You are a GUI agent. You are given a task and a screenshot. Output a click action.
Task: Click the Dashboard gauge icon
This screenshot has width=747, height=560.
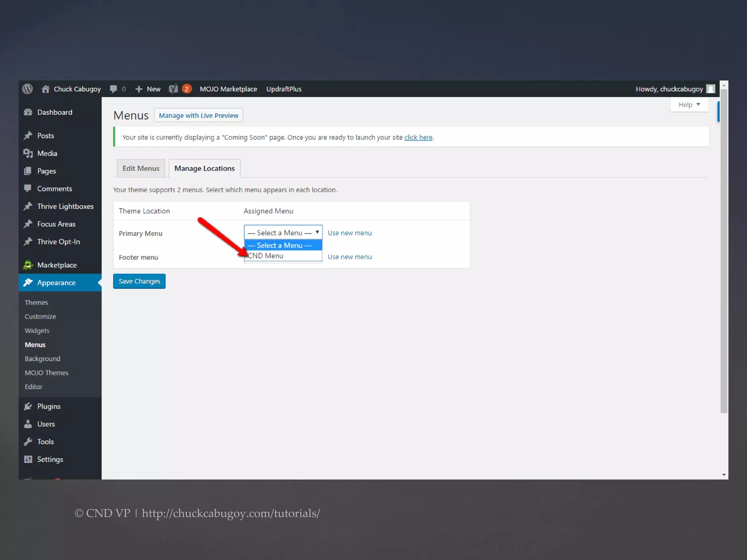[x=28, y=112]
